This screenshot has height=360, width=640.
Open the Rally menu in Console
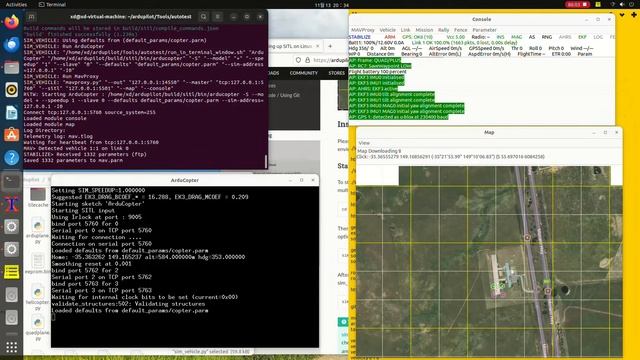pyautogui.click(x=443, y=30)
